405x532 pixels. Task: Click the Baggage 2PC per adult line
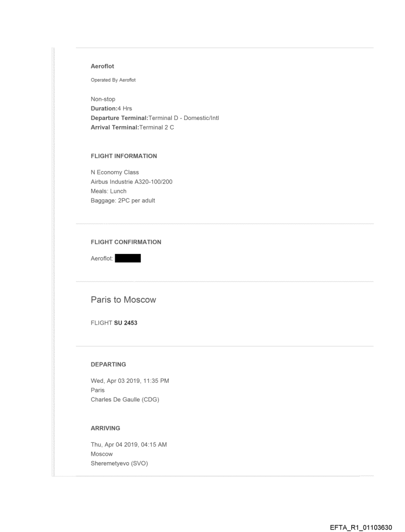[x=123, y=201]
